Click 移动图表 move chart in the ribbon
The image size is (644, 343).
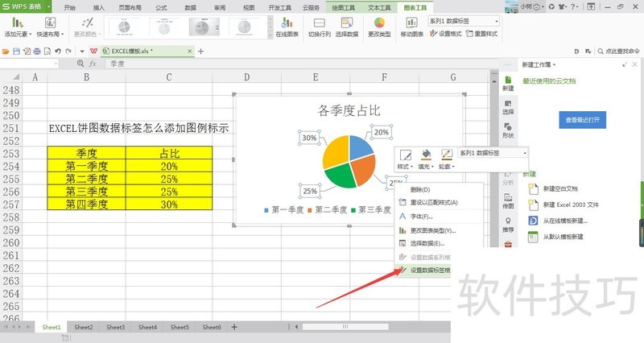(x=411, y=27)
